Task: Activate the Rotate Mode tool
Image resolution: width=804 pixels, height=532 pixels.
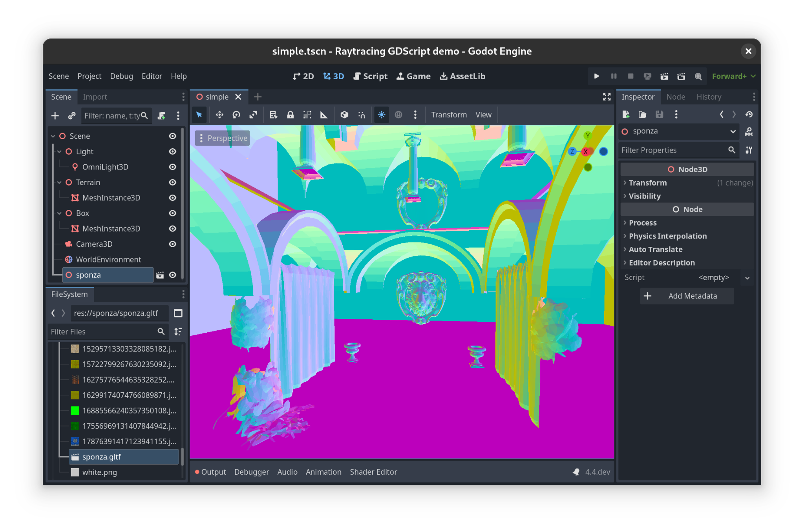Action: (236, 115)
